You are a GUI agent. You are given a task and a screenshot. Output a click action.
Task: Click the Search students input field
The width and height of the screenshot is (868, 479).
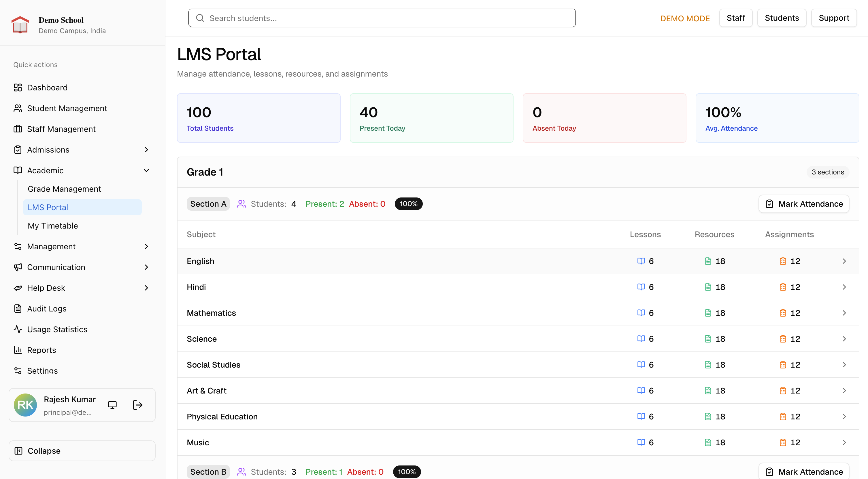(x=382, y=18)
